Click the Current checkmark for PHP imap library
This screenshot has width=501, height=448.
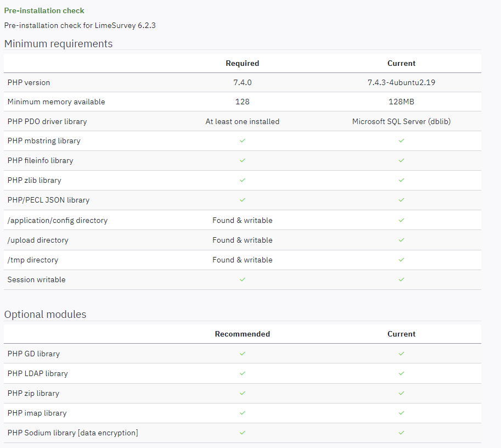pos(401,413)
